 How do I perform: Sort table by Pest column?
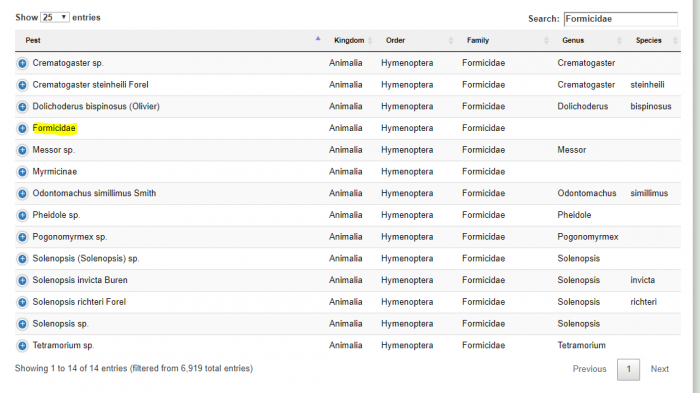pyautogui.click(x=170, y=40)
